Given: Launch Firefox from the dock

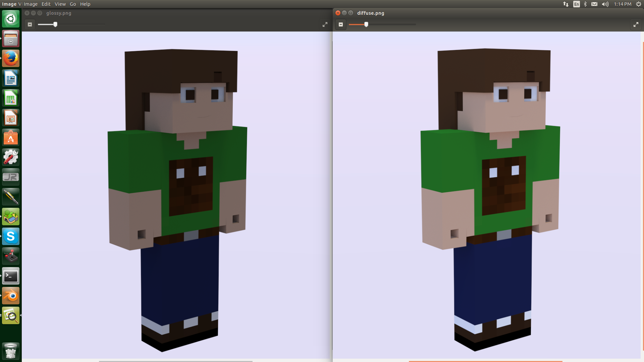Looking at the screenshot, I should coord(11,59).
